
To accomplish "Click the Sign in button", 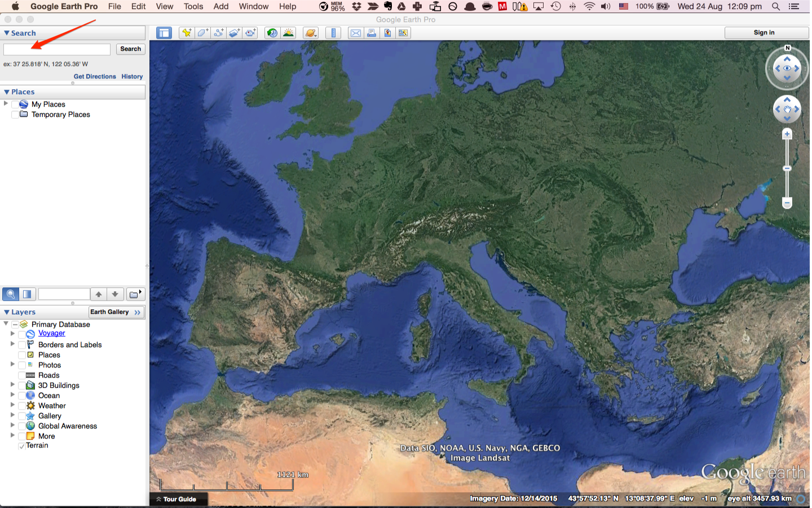I will click(x=766, y=33).
